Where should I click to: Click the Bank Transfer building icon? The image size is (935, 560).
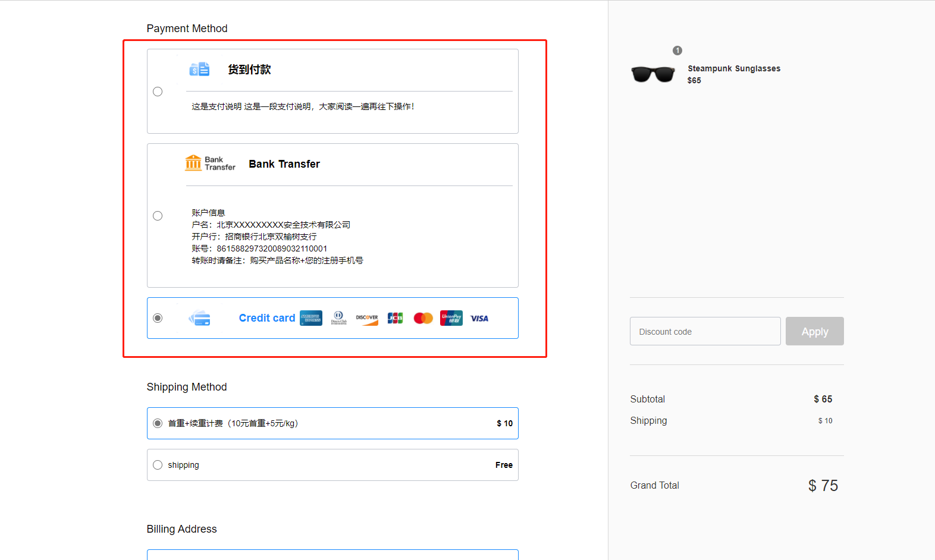(193, 163)
